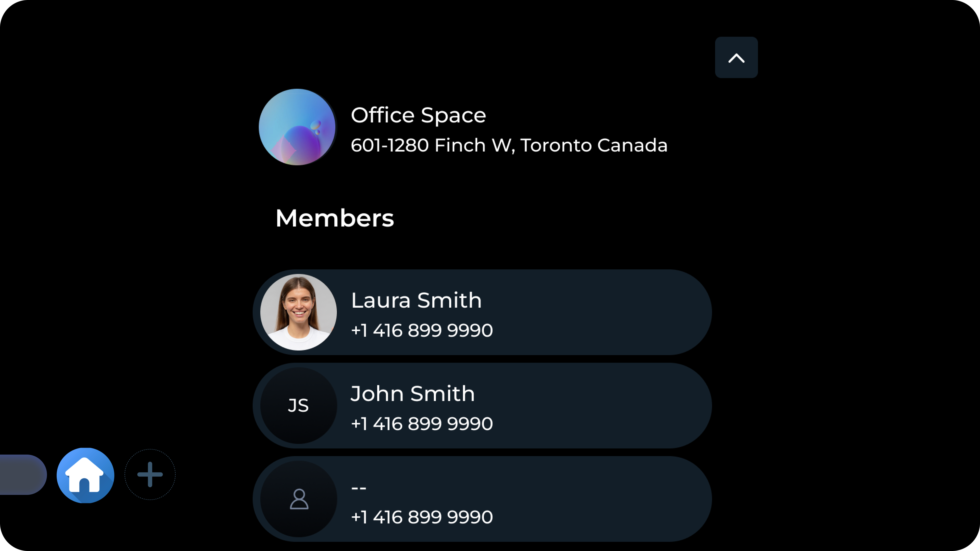
Task: Click Laura Smith's phone number
Action: click(x=422, y=330)
